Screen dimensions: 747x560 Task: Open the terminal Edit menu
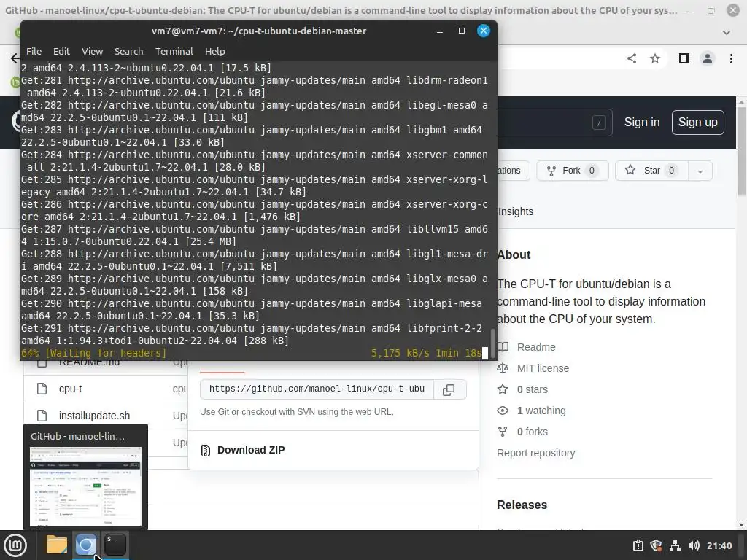point(61,52)
